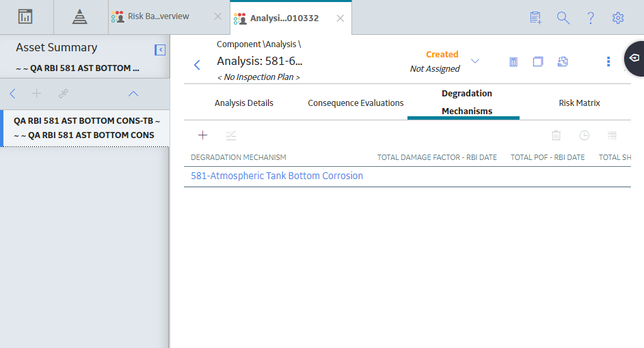Screen dimensions: 644x348
Task: Click the edit pencil-lines icon
Action: tap(231, 135)
